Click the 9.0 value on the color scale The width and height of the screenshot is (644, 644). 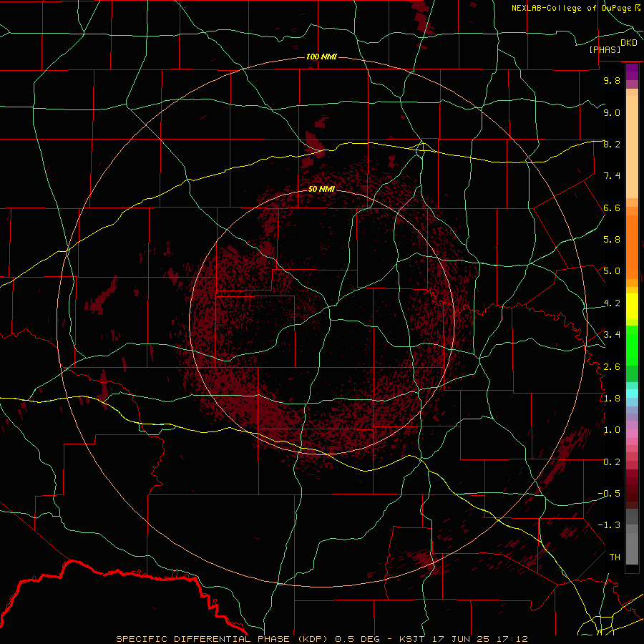[612, 112]
